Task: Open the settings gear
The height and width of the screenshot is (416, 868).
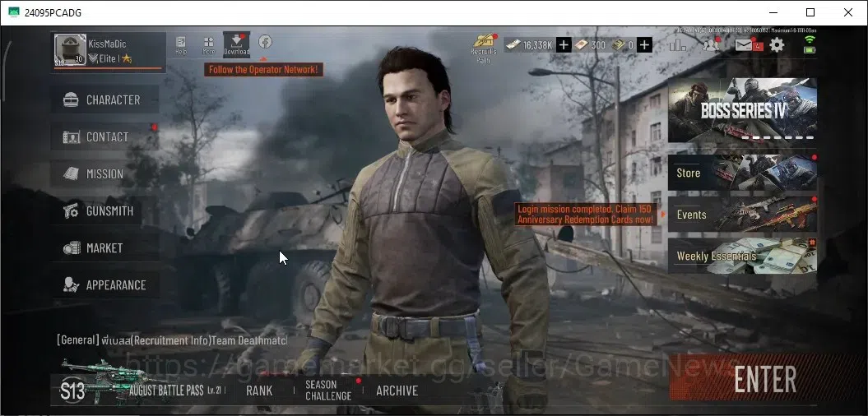Action: (777, 45)
